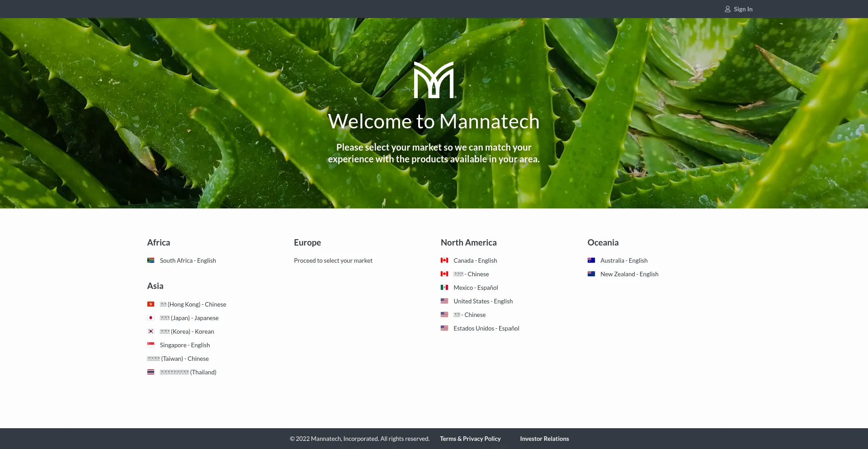
Task: Click the South Africa flag icon
Action: pos(151,260)
